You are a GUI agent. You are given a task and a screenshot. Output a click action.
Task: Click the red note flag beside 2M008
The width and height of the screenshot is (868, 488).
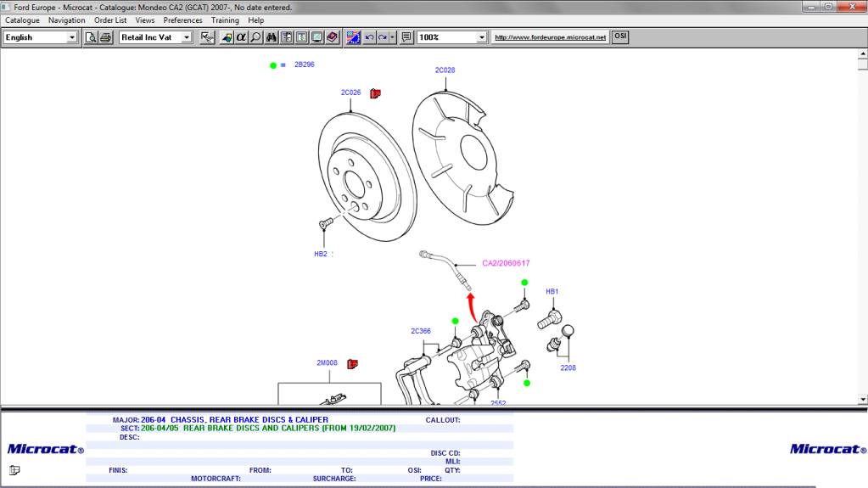pos(353,364)
